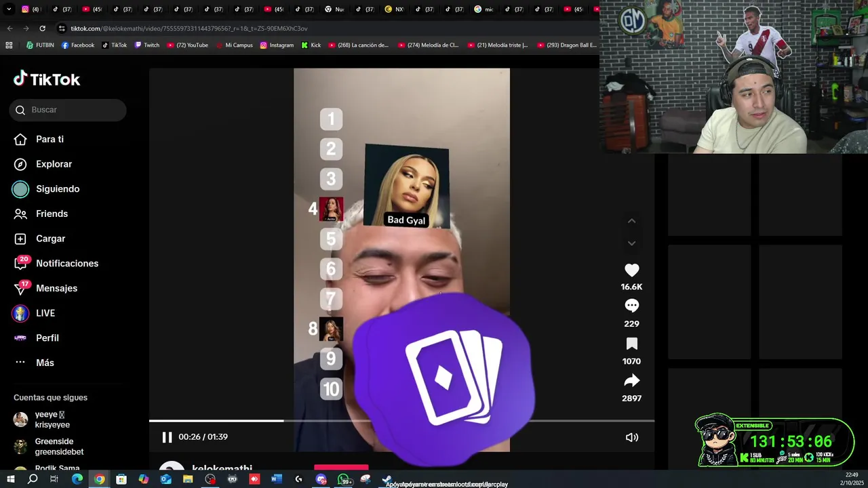Open the Facebook bookmark
Image resolution: width=868 pixels, height=488 pixels.
pyautogui.click(x=78, y=45)
